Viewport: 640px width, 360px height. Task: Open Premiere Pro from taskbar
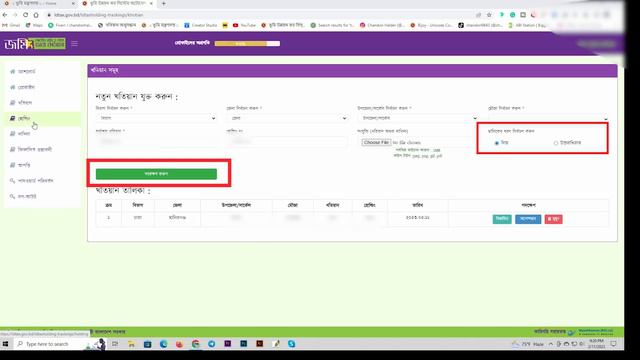[x=228, y=344]
